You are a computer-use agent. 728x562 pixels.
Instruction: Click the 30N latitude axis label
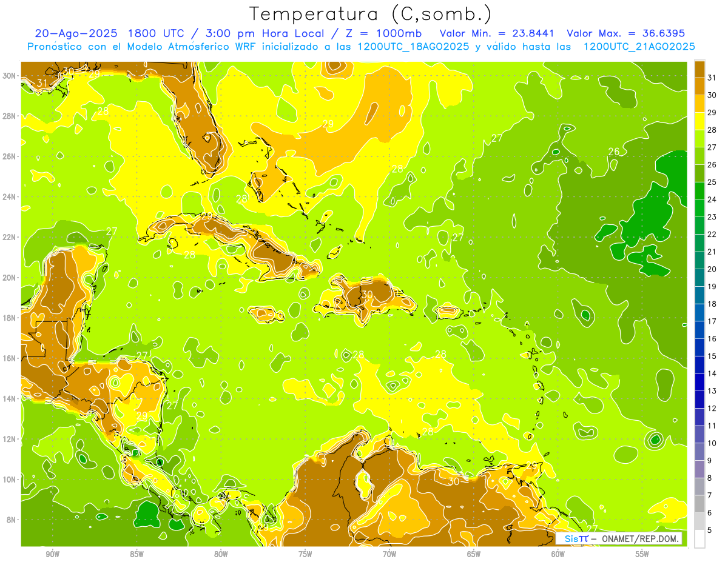pyautogui.click(x=10, y=76)
